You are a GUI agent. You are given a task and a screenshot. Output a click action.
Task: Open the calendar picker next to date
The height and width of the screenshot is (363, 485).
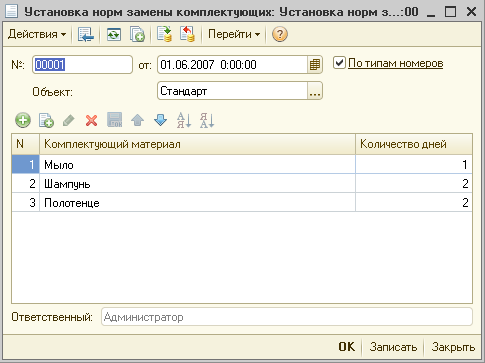(315, 64)
